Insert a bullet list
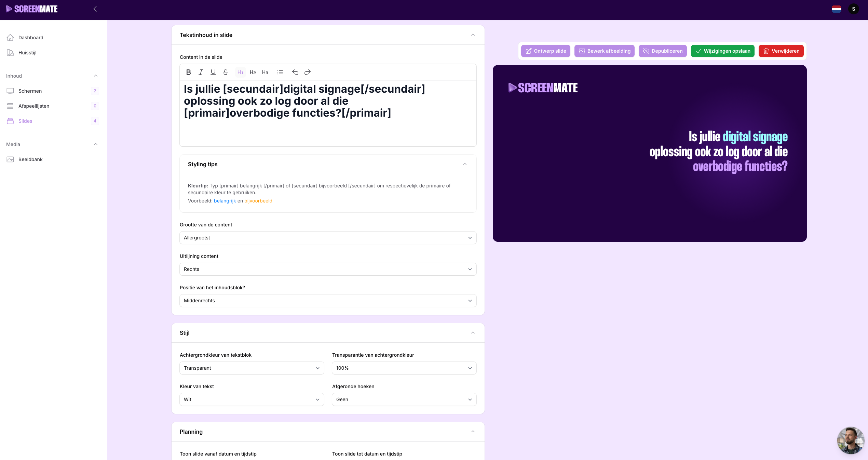 click(x=280, y=72)
